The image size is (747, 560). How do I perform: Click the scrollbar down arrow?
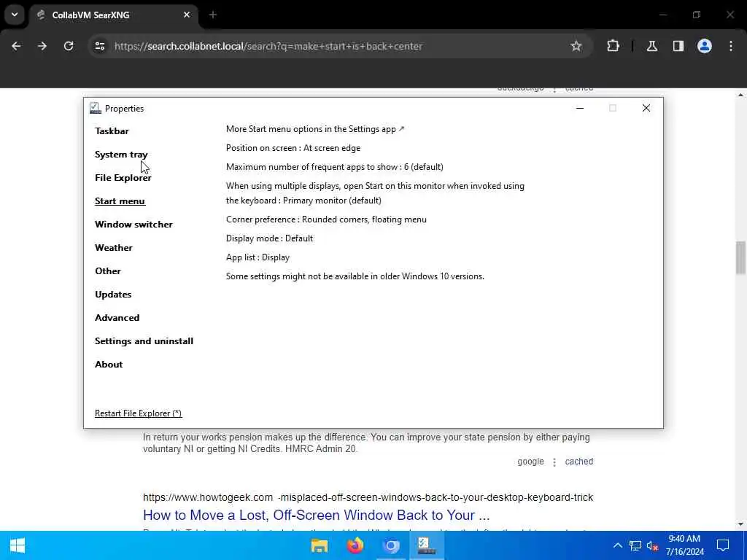740,525
